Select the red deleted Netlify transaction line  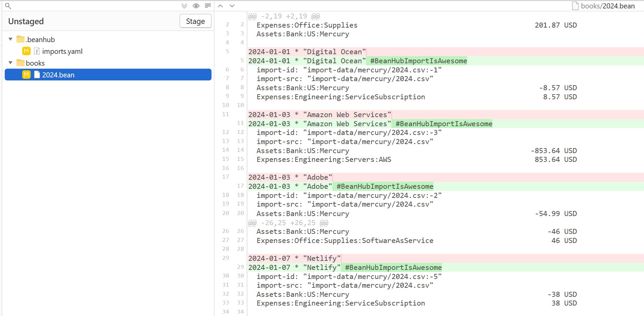[x=295, y=258]
